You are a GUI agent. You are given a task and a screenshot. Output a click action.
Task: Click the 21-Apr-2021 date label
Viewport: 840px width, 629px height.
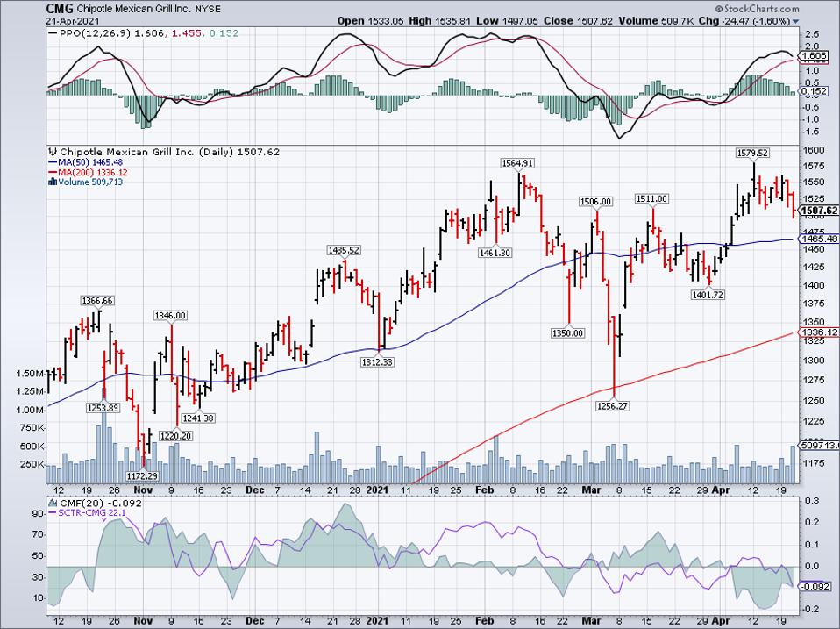71,21
